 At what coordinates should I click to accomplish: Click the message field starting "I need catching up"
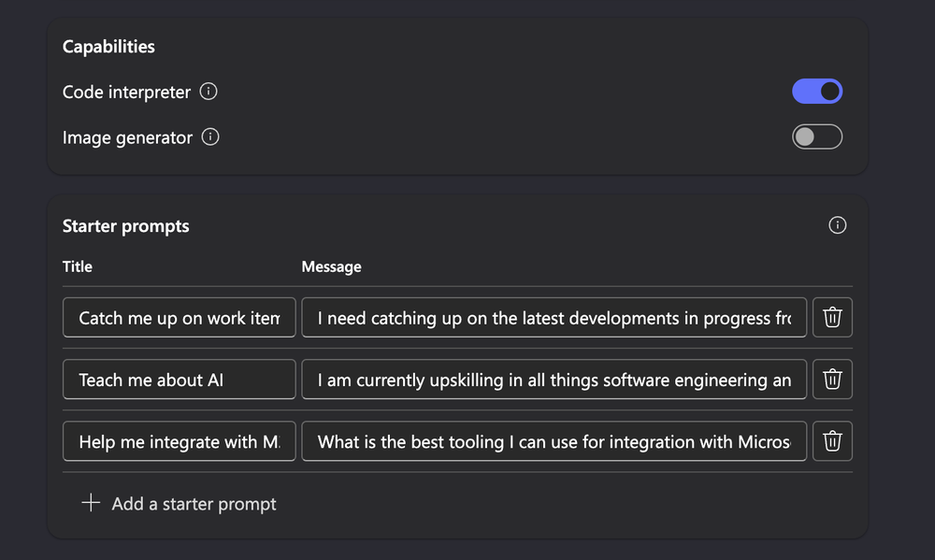554,317
